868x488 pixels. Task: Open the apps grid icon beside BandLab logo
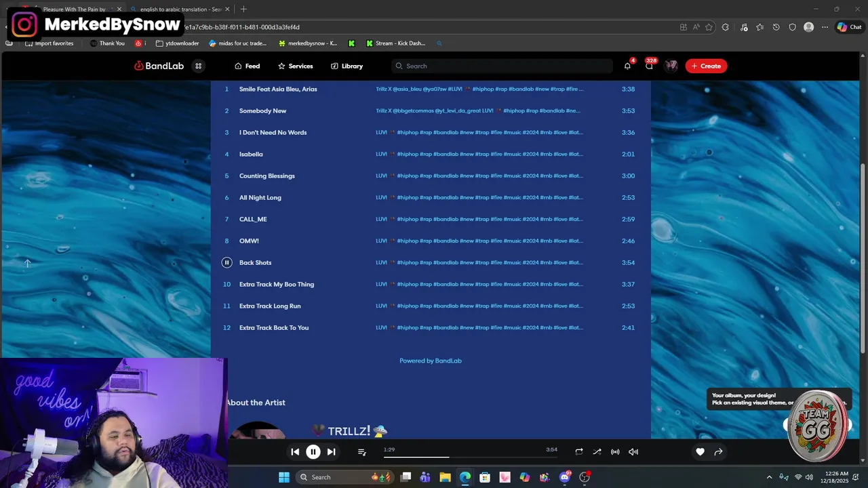[198, 66]
